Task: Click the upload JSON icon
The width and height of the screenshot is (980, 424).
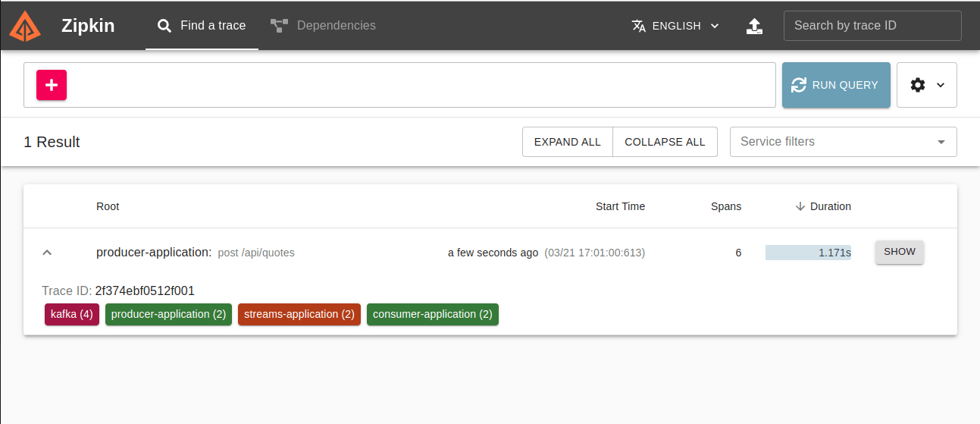Action: (754, 27)
